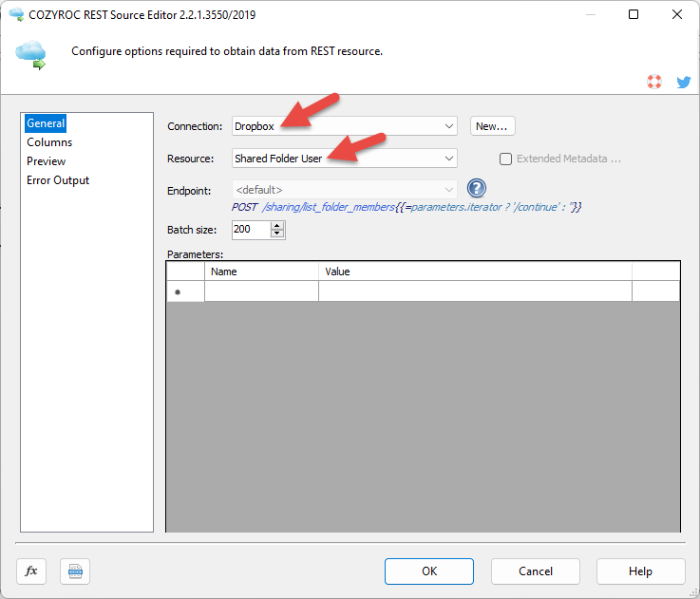
Task: Open the Endpoint default dropdown
Action: tap(344, 190)
